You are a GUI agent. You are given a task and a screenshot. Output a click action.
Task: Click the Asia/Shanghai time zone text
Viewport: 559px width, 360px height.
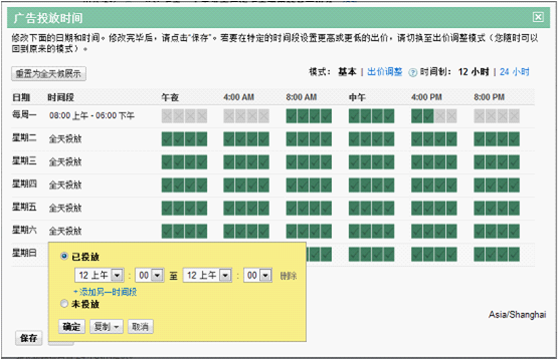(x=517, y=315)
